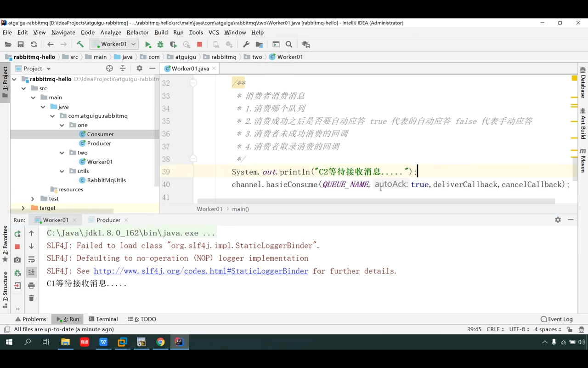Open the Navigate menu
The image size is (588, 368).
(x=63, y=32)
